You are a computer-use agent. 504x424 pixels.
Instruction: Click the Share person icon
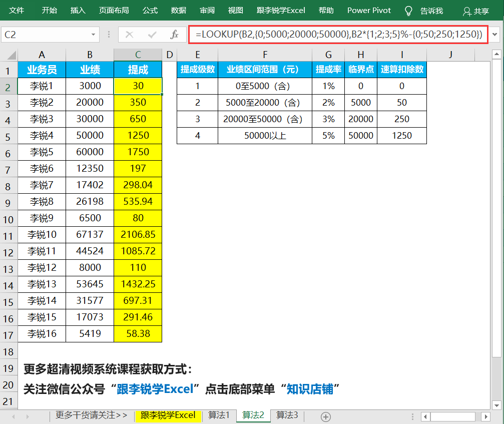467,11
